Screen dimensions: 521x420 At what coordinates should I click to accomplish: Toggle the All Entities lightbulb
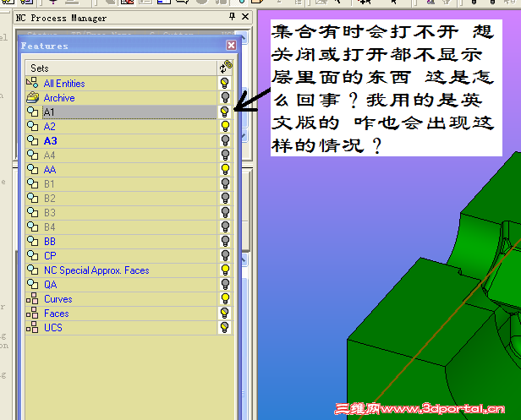click(225, 83)
